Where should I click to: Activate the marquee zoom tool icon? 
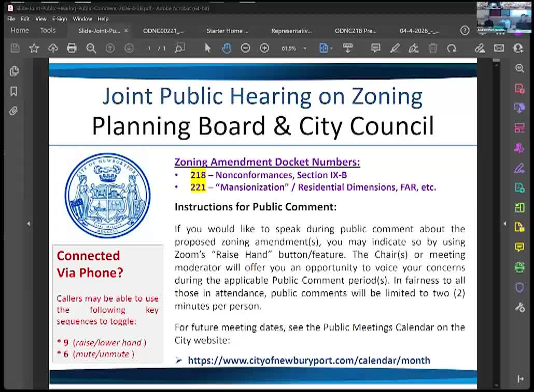[x=179, y=48]
